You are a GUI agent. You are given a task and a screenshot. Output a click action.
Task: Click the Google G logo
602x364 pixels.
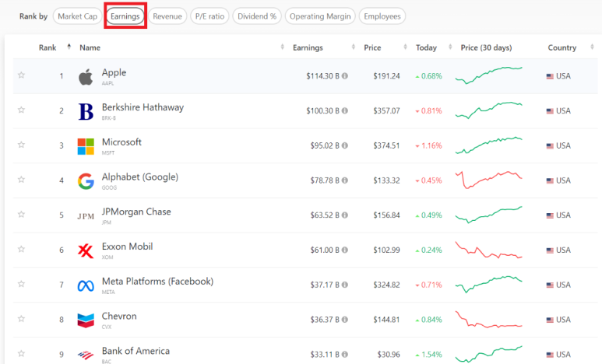86,181
